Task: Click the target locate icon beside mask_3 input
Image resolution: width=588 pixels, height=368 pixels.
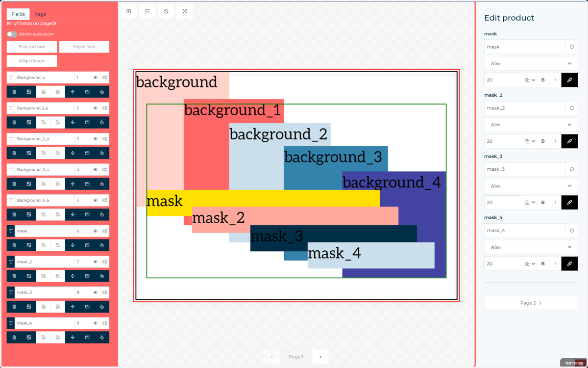Action: click(x=572, y=169)
